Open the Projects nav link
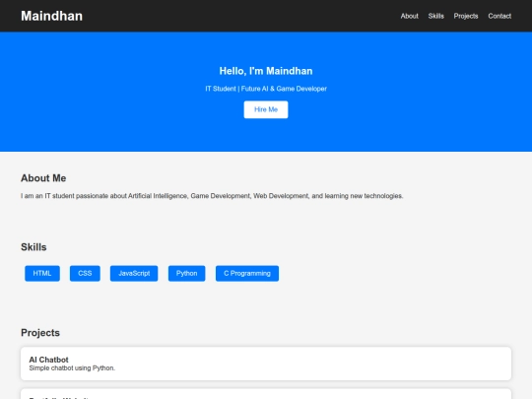The height and width of the screenshot is (399, 532). point(466,16)
